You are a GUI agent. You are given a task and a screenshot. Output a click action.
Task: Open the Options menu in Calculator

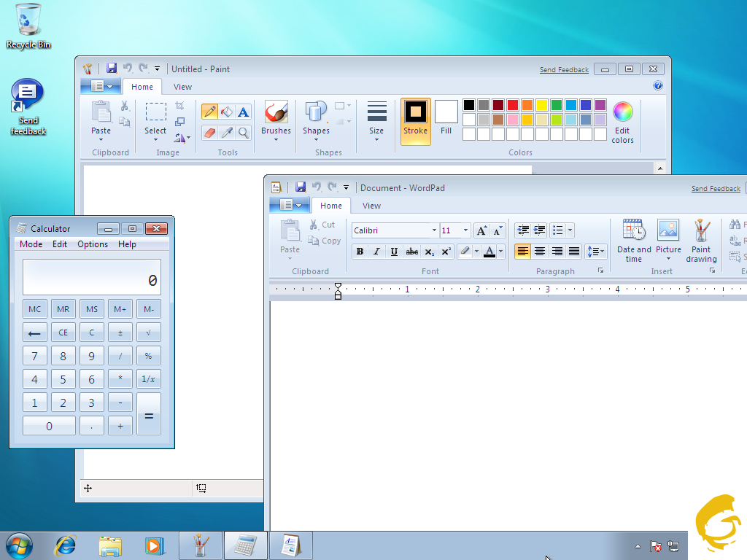pos(93,244)
